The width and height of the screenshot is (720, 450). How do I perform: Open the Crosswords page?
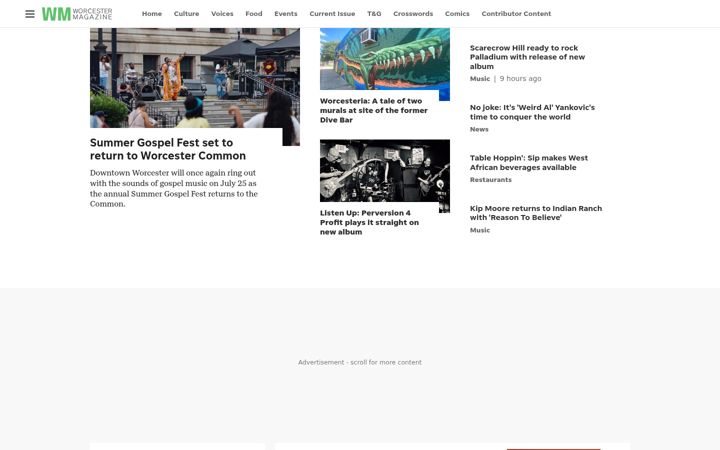pos(413,14)
